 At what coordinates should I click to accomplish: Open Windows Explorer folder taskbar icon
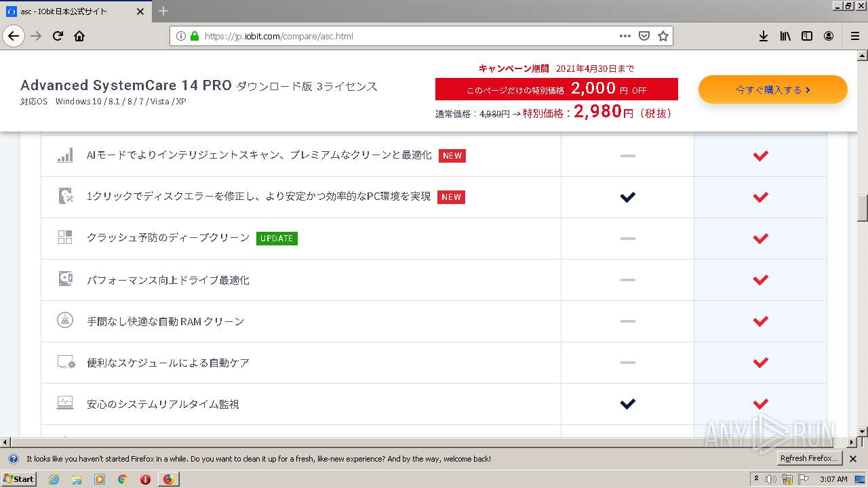(x=77, y=479)
